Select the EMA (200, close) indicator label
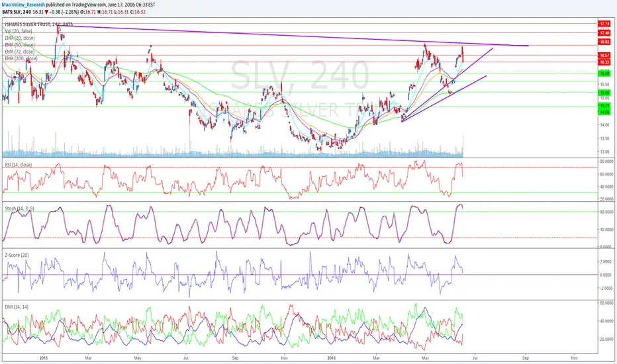The image size is (617, 364). [21, 58]
